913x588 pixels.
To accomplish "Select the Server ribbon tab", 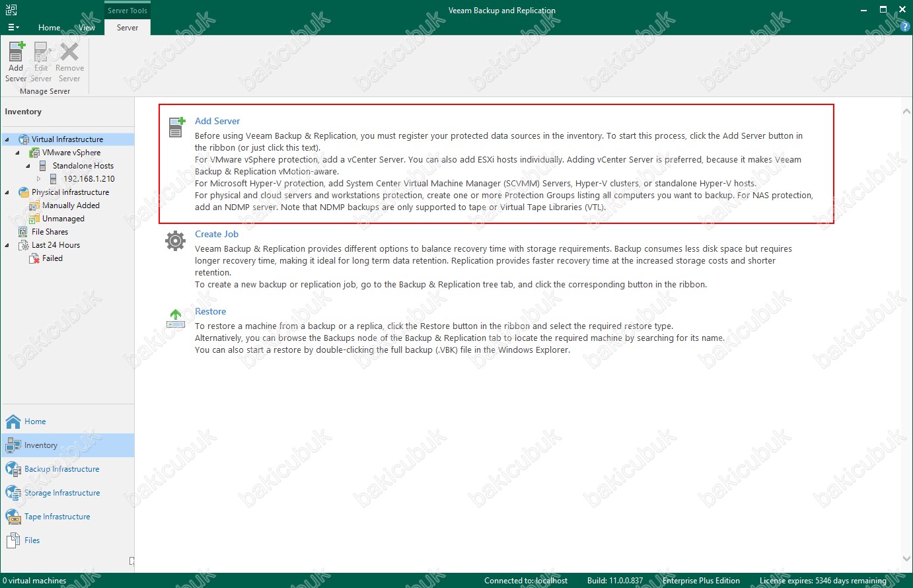I will point(128,27).
